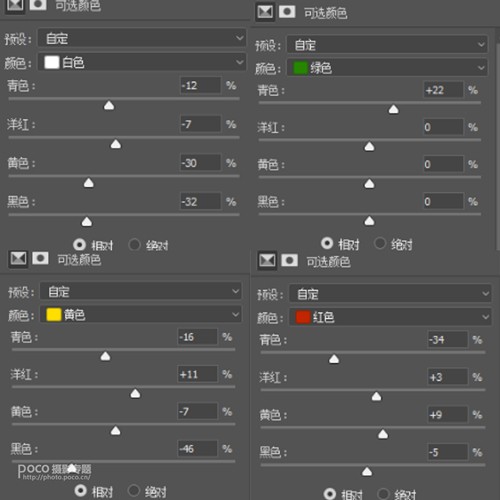Open the Red colors dropdown
The height and width of the screenshot is (500, 500).
(x=390, y=317)
